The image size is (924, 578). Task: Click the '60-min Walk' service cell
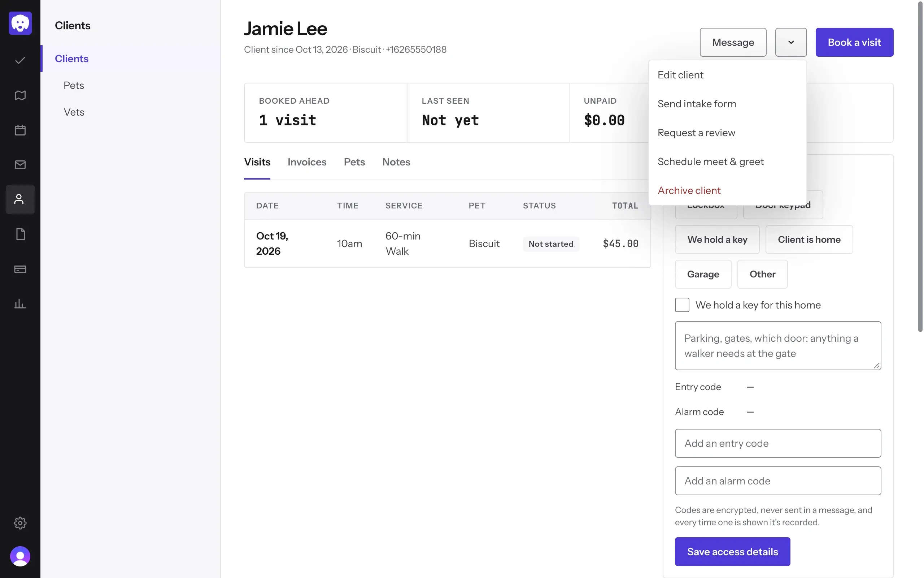[x=403, y=243]
